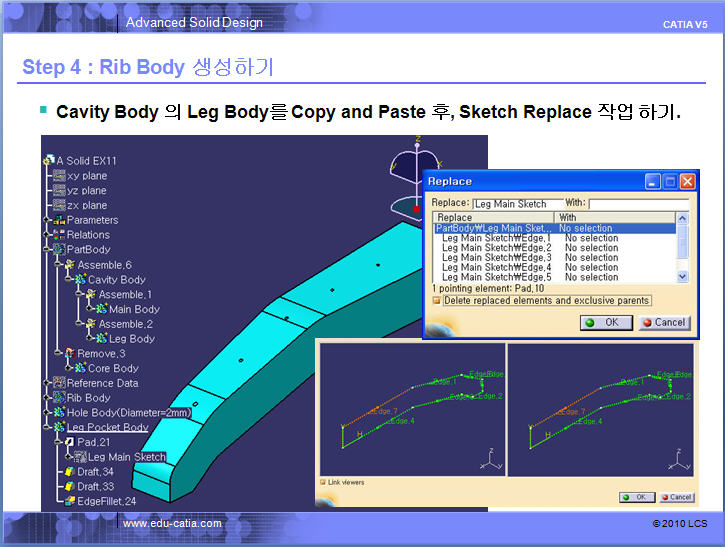
Task: Expand the Reference Data node
Action: [47, 383]
